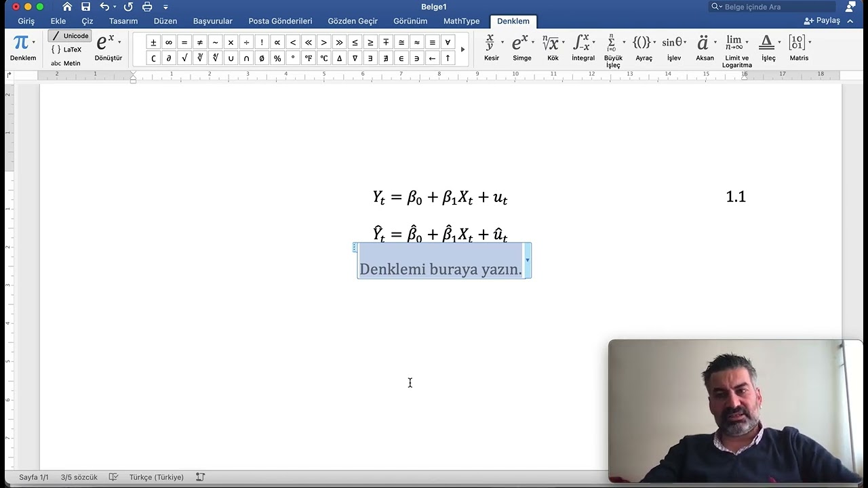Switch to the Başvurular tab
Screen dimensions: 868x488
point(213,21)
